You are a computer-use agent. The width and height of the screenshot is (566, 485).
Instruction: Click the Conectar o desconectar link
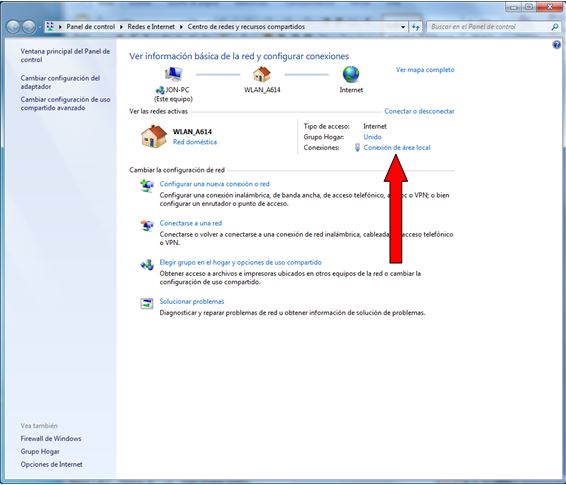pos(419,111)
